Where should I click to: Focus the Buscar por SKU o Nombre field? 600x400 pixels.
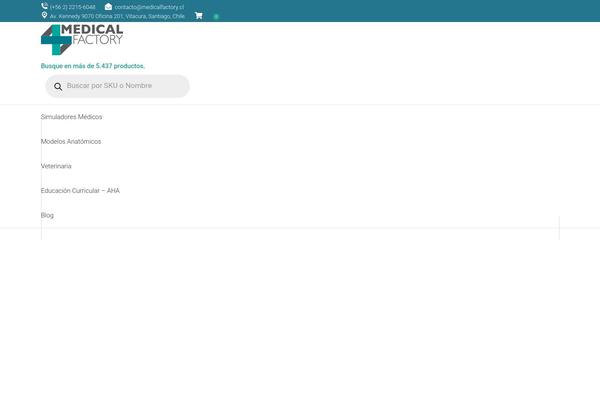click(x=117, y=86)
